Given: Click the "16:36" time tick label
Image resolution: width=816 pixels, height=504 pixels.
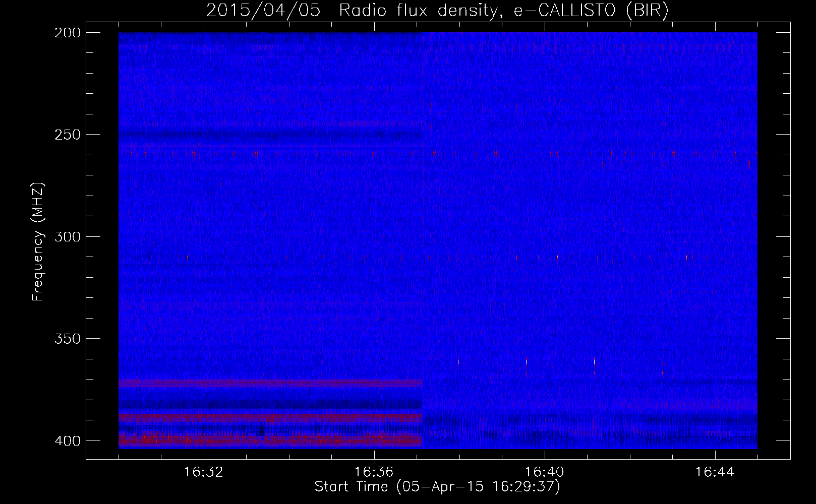Looking at the screenshot, I should point(374,472).
